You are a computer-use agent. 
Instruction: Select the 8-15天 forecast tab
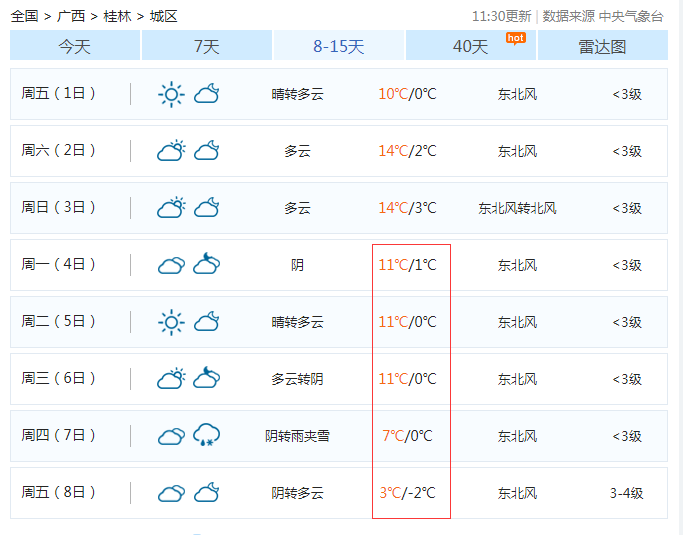pos(339,46)
